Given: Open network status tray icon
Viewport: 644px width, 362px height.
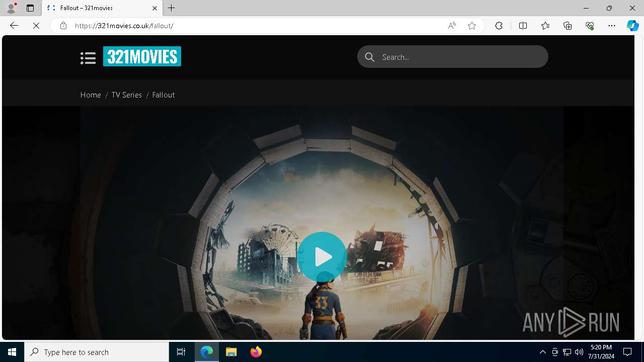Looking at the screenshot, I should (x=567, y=352).
